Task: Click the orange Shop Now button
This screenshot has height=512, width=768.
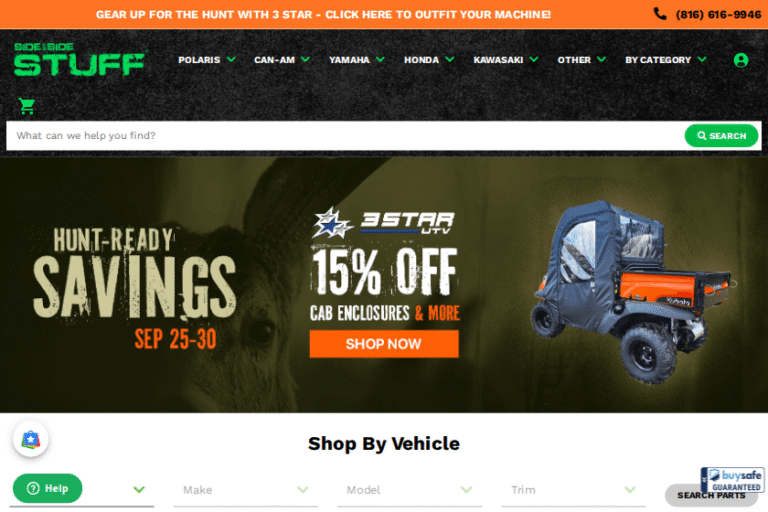Action: pos(384,344)
